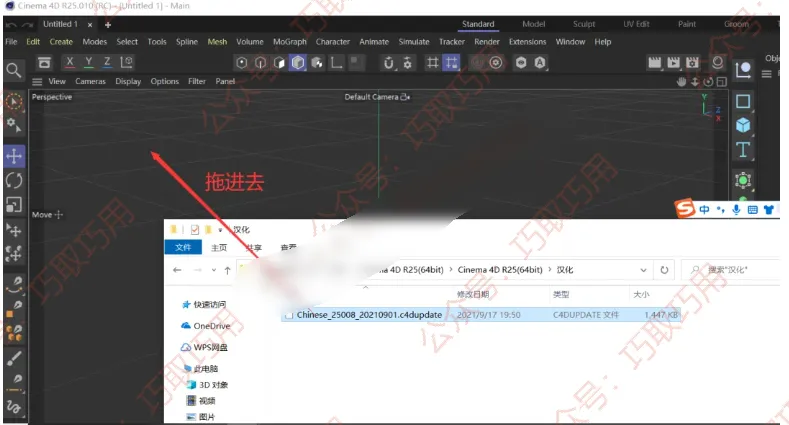Switch to the UV Edit layout
789x425 pixels.
[x=636, y=24]
